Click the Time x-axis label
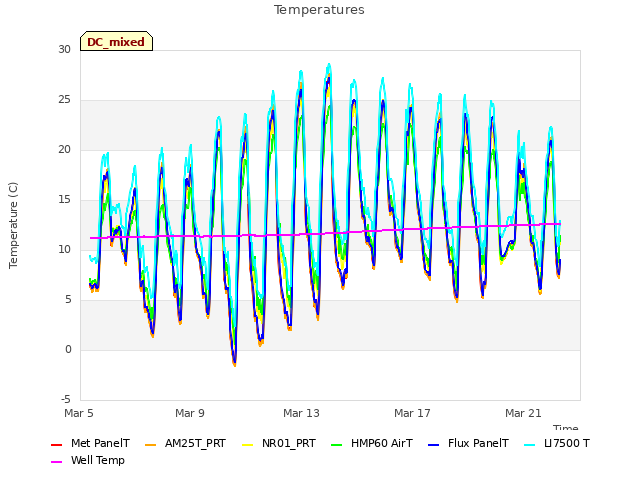 pyautogui.click(x=566, y=427)
